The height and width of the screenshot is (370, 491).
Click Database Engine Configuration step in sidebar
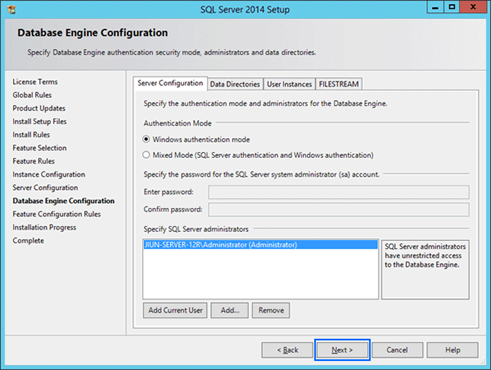point(63,201)
